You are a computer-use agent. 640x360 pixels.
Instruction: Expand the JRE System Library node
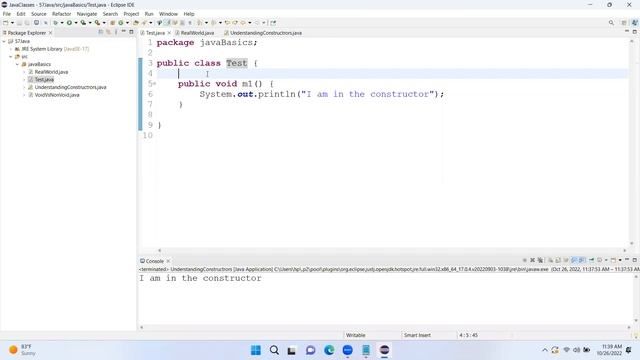11,49
